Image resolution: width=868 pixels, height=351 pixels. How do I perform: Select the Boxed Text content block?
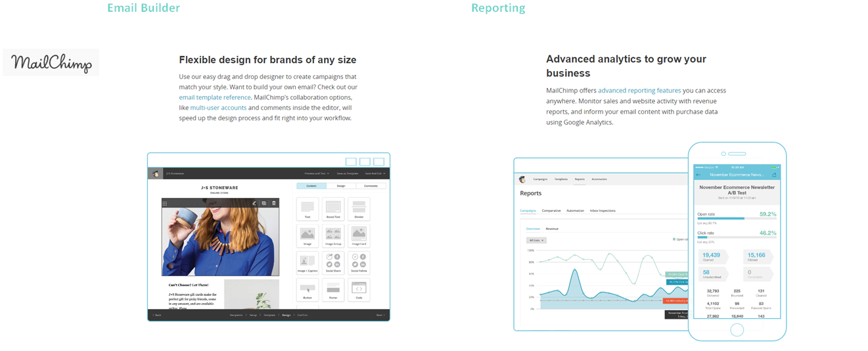[333, 209]
